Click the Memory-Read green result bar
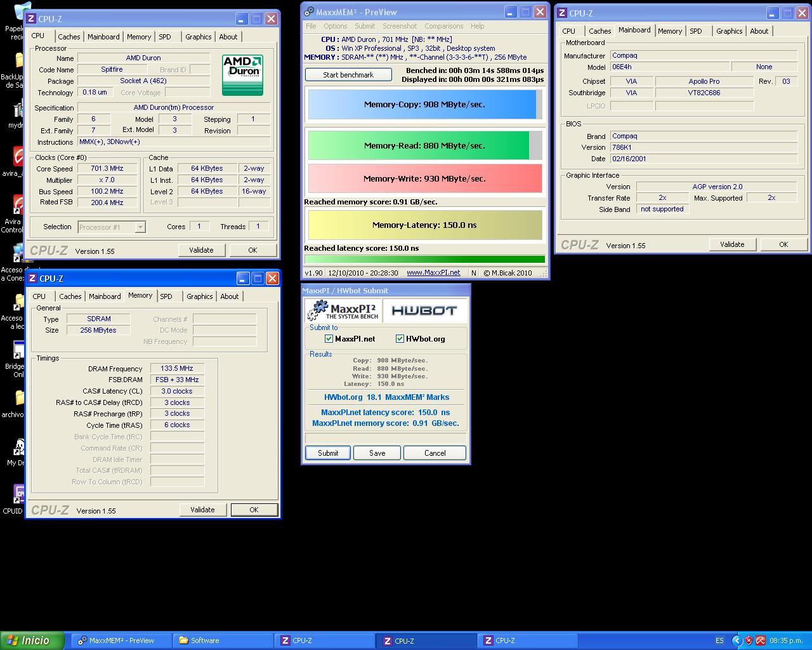 pos(425,145)
